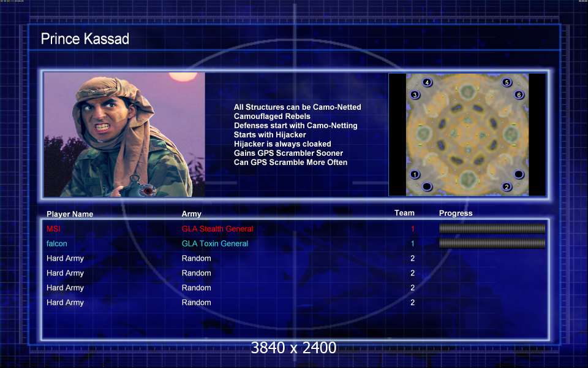Click start position marker 1 on the map

coord(415,174)
